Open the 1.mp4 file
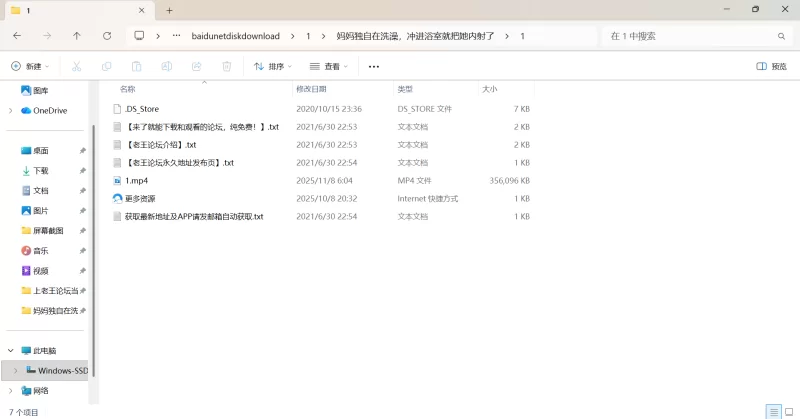800x419 pixels. click(137, 180)
